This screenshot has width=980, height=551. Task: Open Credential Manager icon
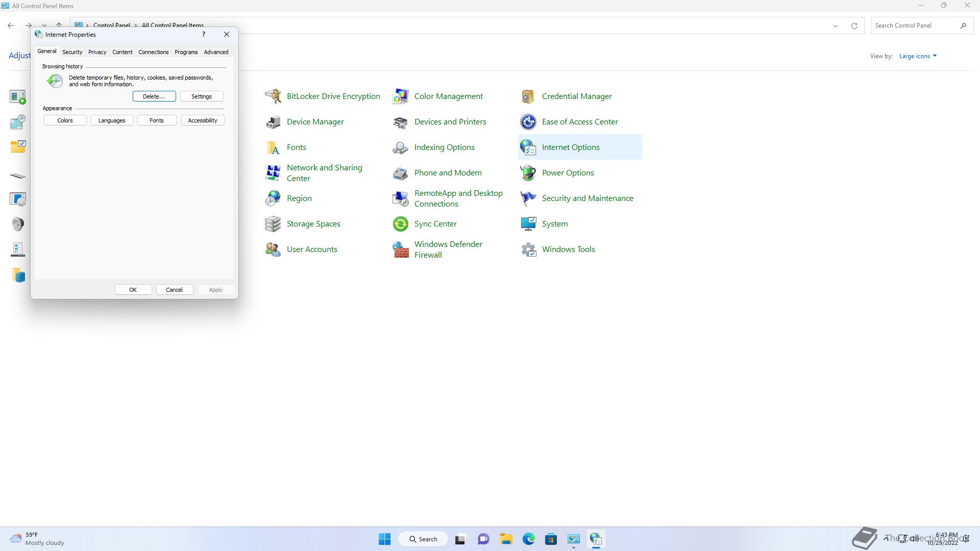pos(528,96)
